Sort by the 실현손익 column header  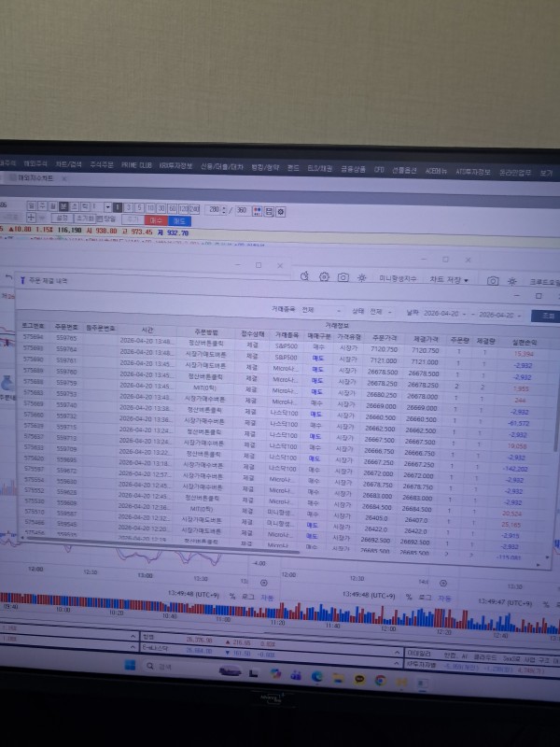coord(525,342)
